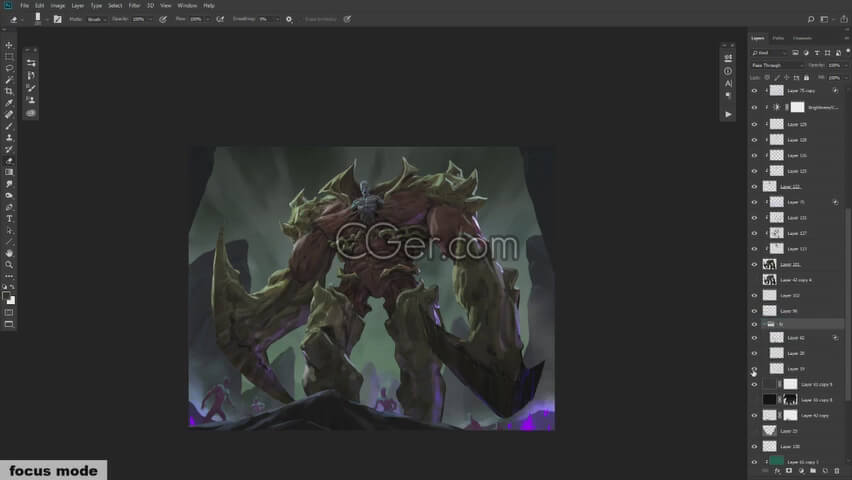Screen dimensions: 852x480
Task: Select the Eraser tool in toolbox
Action: (x=9, y=161)
